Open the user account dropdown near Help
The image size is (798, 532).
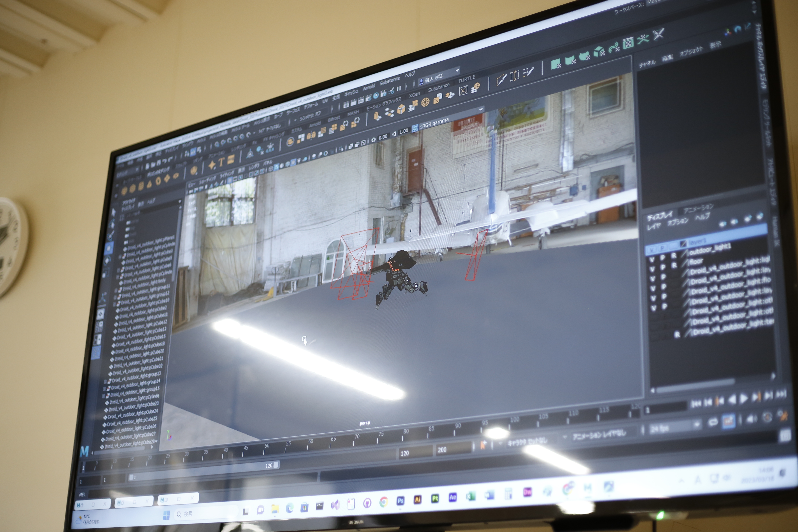click(x=457, y=71)
